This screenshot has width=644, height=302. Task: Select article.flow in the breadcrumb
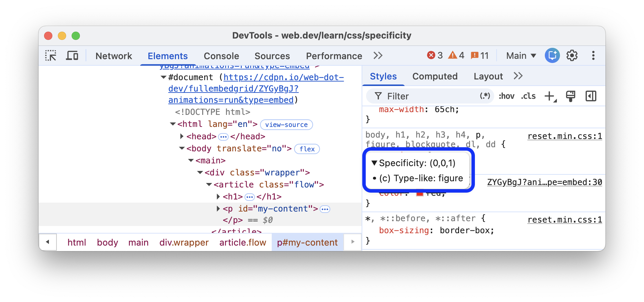click(243, 242)
